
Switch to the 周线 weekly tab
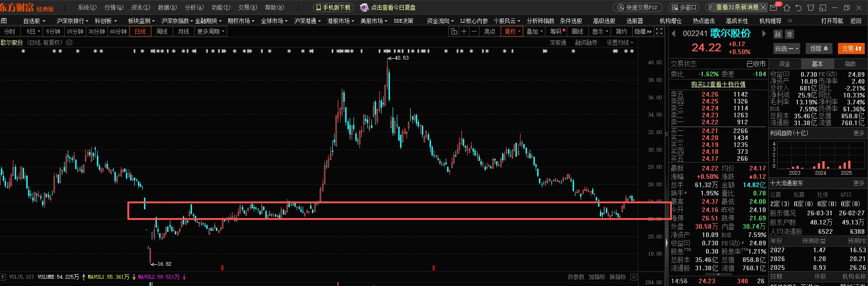[162, 31]
